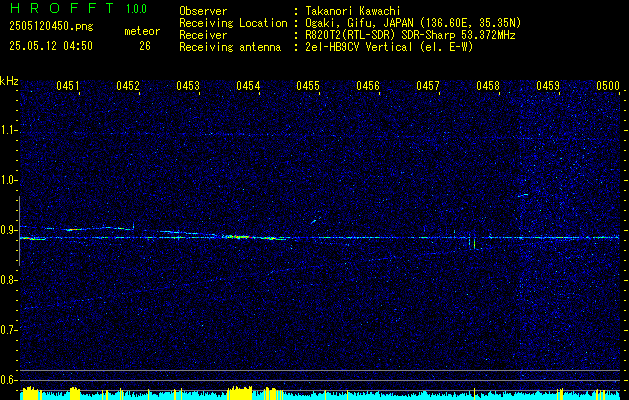Viewport: 629px width, 400px height.
Task: Click the Receiving Location field label
Action: [x=233, y=23]
